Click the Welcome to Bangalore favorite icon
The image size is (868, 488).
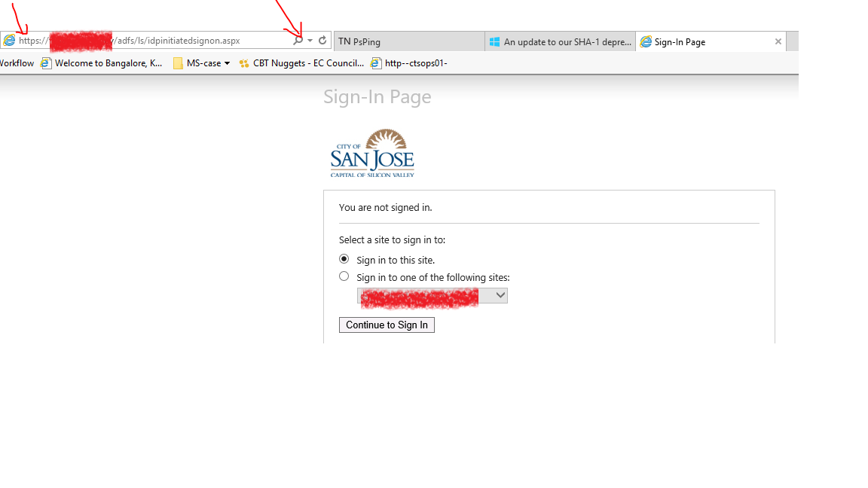click(46, 63)
